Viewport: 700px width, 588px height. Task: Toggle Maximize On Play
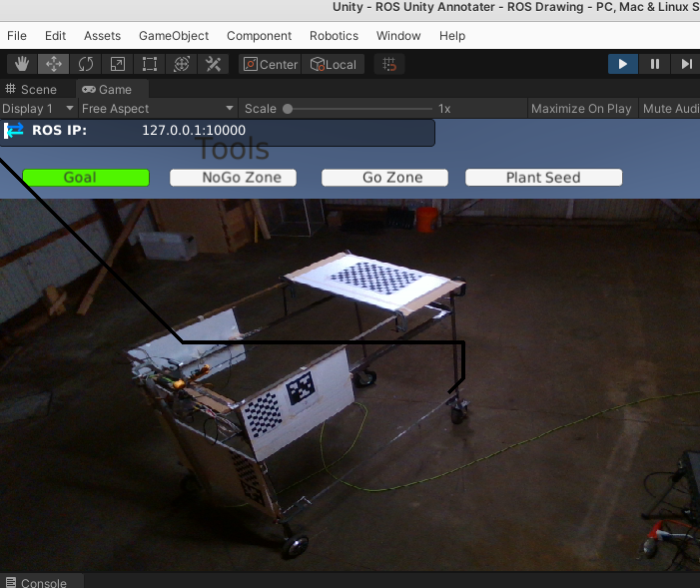click(x=581, y=109)
